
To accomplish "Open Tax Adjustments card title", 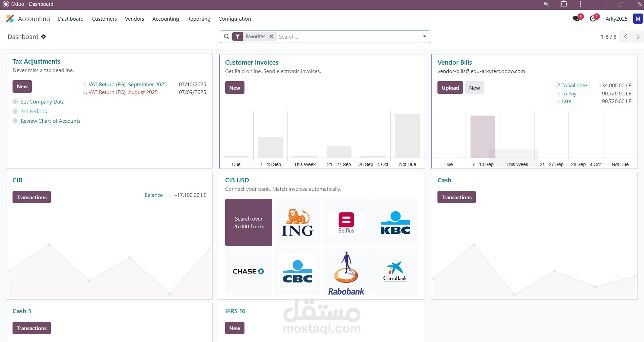I will (36, 61).
